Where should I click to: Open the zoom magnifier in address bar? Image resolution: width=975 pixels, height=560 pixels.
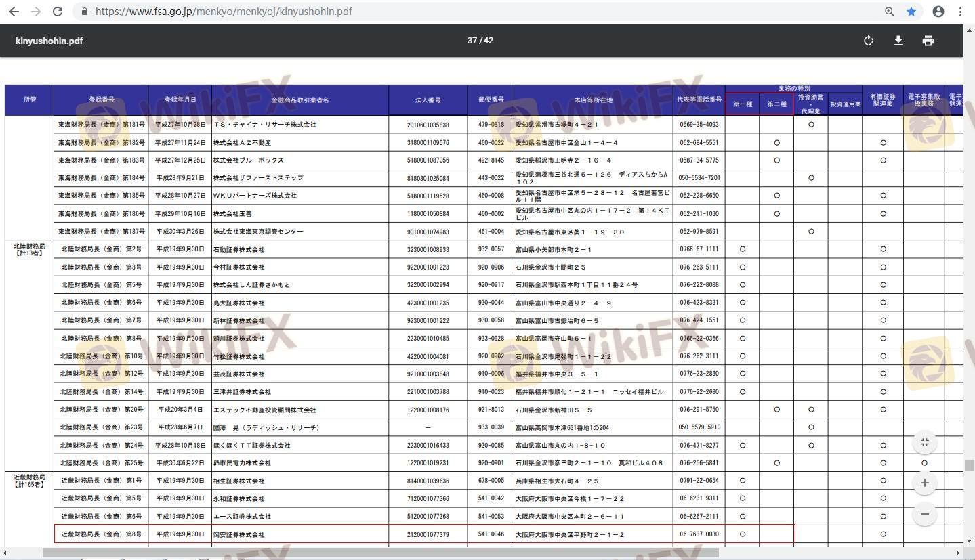(890, 12)
